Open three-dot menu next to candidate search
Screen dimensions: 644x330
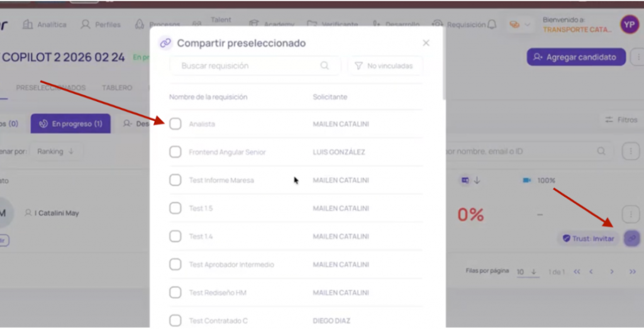click(630, 151)
